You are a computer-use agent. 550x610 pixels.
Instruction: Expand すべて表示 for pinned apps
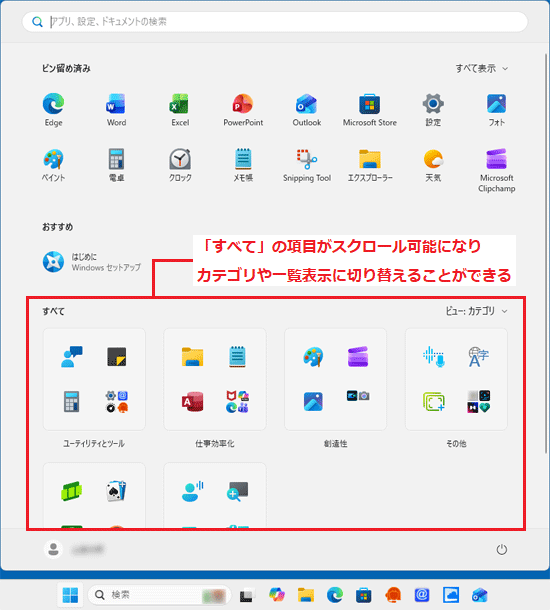coord(482,68)
